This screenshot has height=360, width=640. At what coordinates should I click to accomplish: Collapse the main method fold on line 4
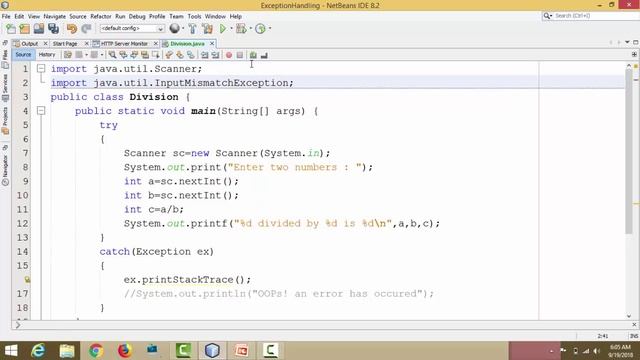(x=41, y=111)
